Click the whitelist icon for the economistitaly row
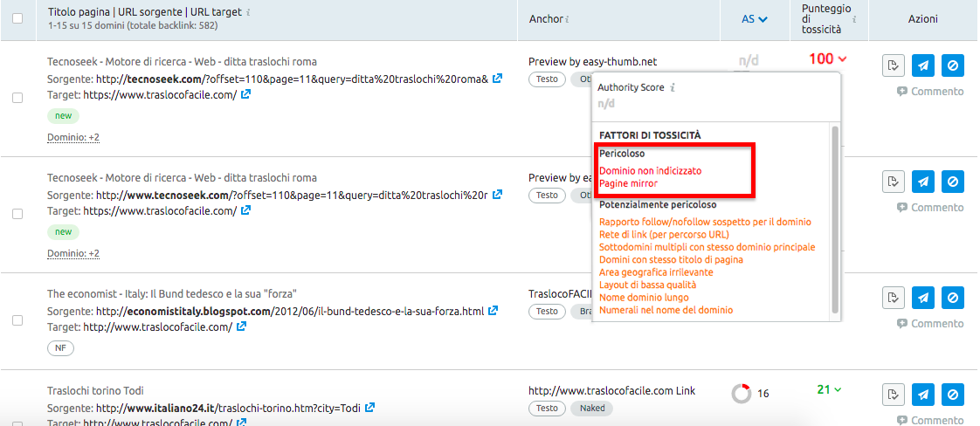The width and height of the screenshot is (980, 426). 893,298
